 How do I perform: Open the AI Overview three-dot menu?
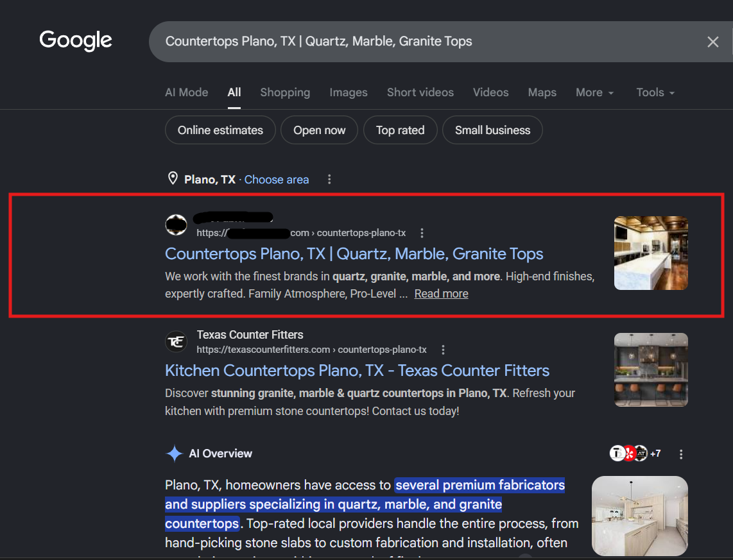coord(680,454)
